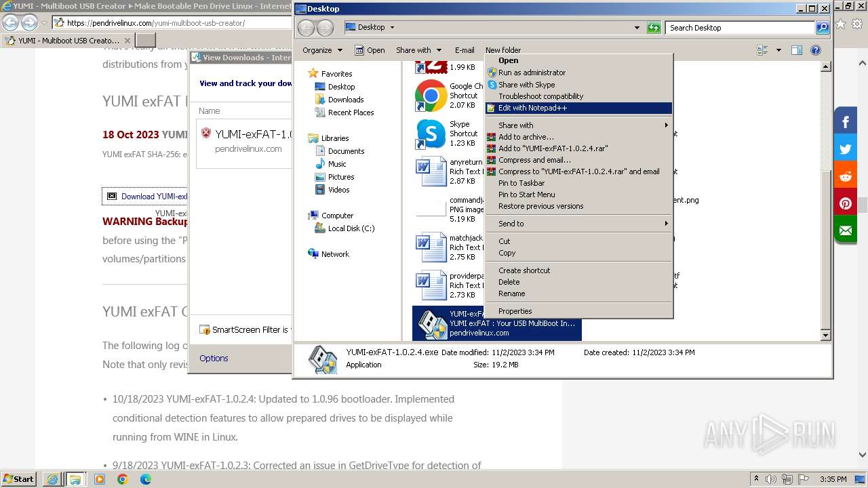Click 'Pin to Taskbar' menu entry
The width and height of the screenshot is (868, 488).
[578, 183]
